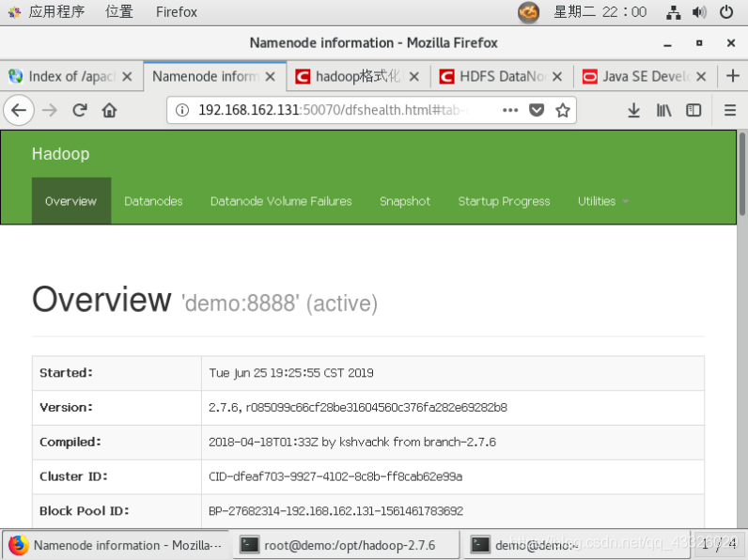Viewport: 748px width, 560px height.
Task: Click Namenode information taskbar entry
Action: [116, 545]
